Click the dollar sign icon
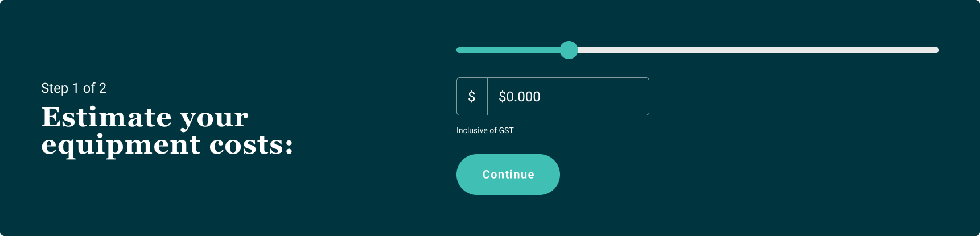 (x=472, y=97)
